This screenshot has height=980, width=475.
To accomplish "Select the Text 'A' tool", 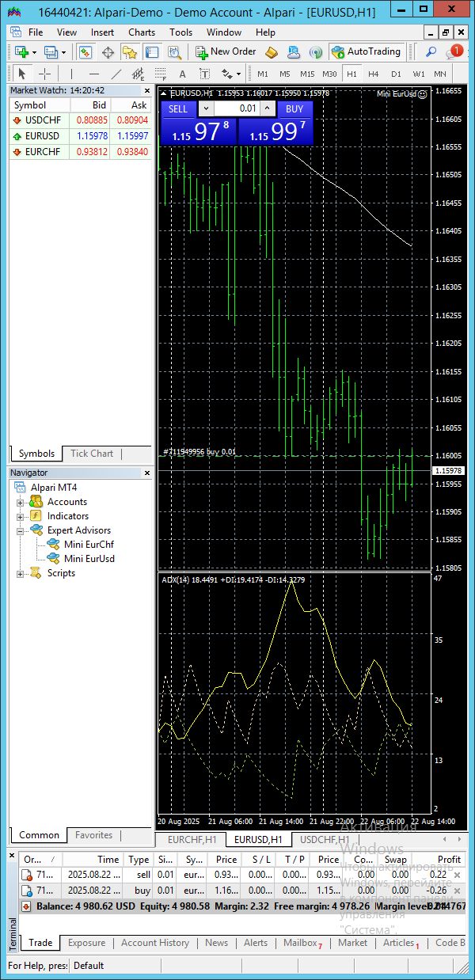I will (x=183, y=74).
